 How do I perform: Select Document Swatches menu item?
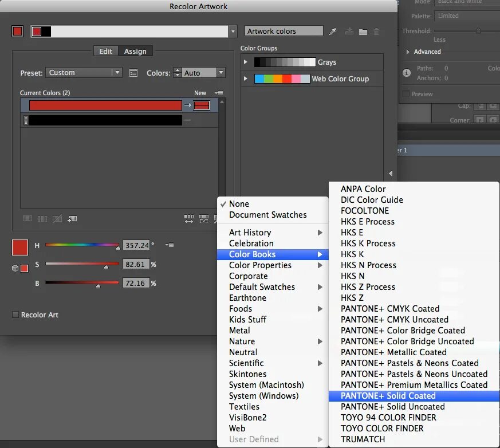click(x=273, y=215)
